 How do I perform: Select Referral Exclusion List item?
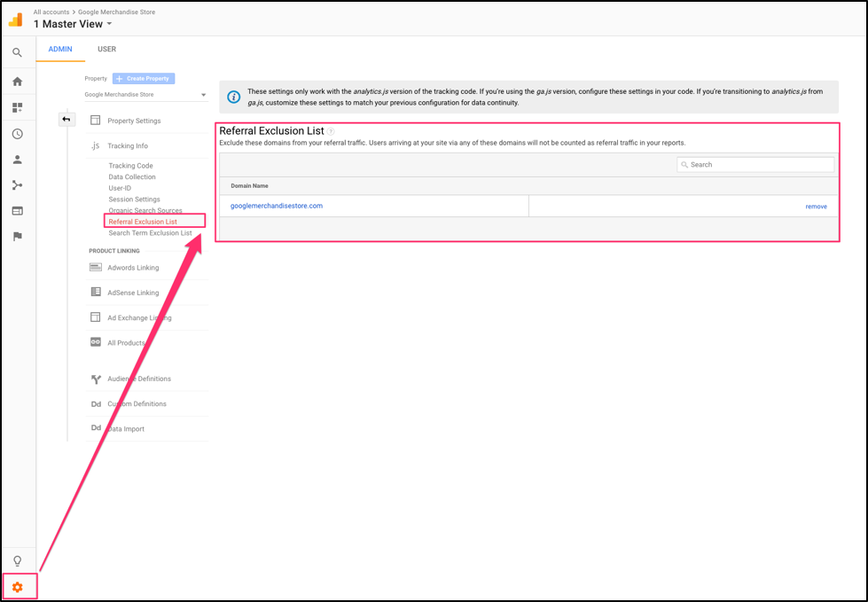(x=143, y=222)
